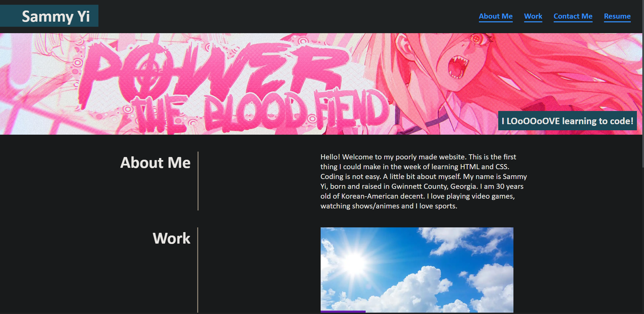Go to the Work navigation link
The image size is (644, 314).
tap(533, 16)
